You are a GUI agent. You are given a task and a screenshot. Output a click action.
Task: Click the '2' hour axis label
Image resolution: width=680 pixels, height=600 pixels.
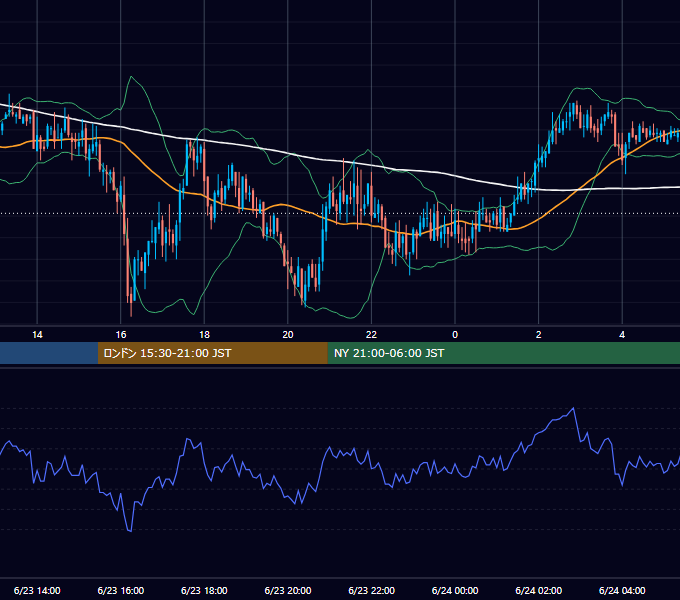tap(539, 335)
